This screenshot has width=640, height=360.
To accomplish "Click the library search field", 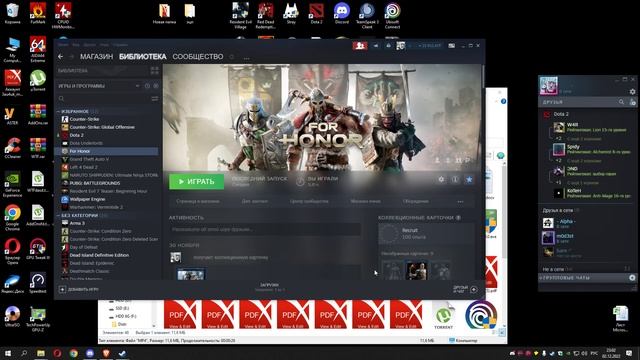I will point(104,98).
